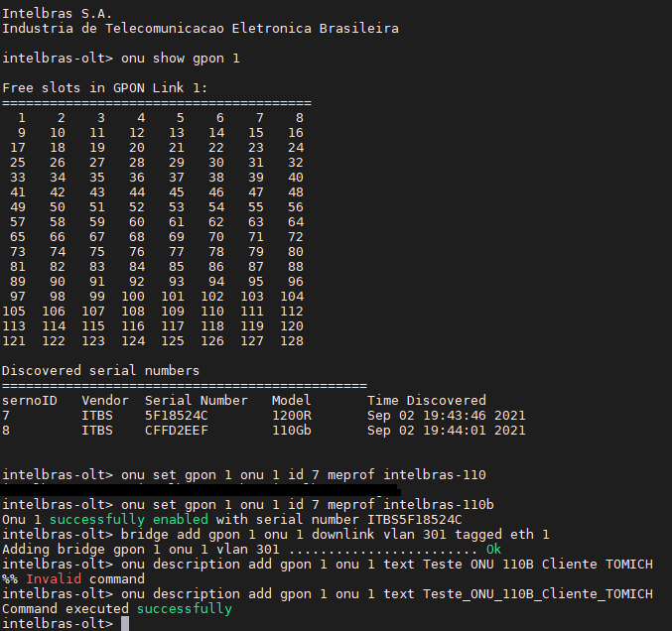Click free slot number 128
672x631 pixels.
[x=292, y=341]
